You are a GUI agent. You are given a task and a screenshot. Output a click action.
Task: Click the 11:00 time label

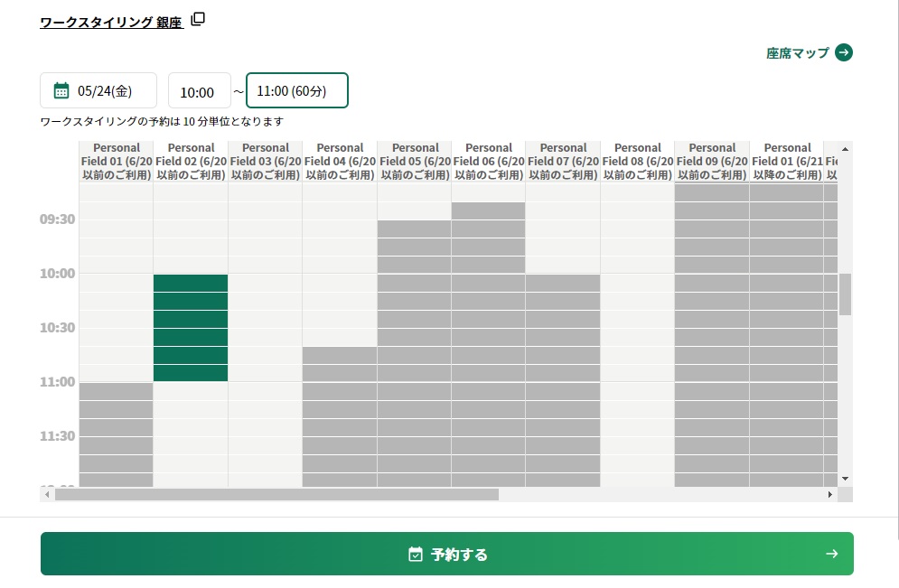click(x=57, y=382)
